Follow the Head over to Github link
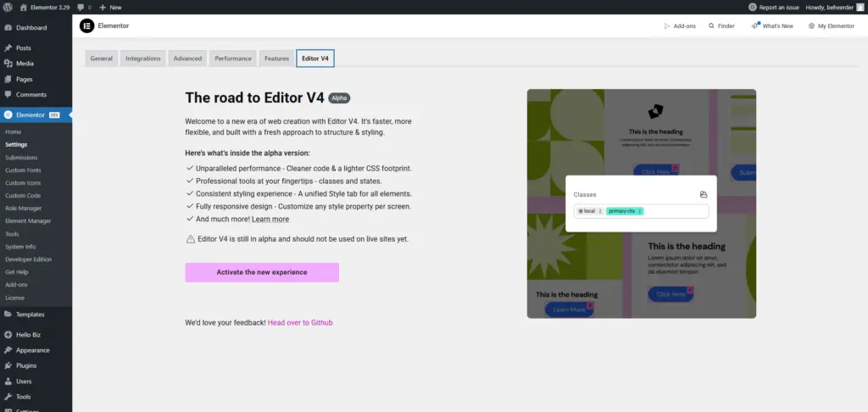The image size is (868, 412). pyautogui.click(x=300, y=322)
